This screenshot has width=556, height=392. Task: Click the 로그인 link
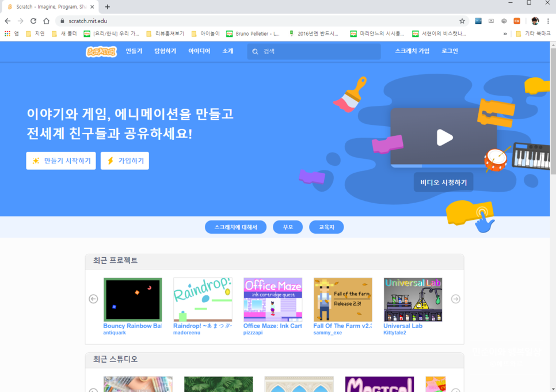click(x=450, y=51)
